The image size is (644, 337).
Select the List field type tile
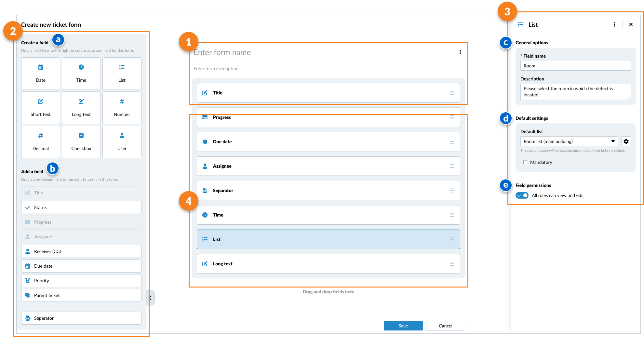pos(122,74)
